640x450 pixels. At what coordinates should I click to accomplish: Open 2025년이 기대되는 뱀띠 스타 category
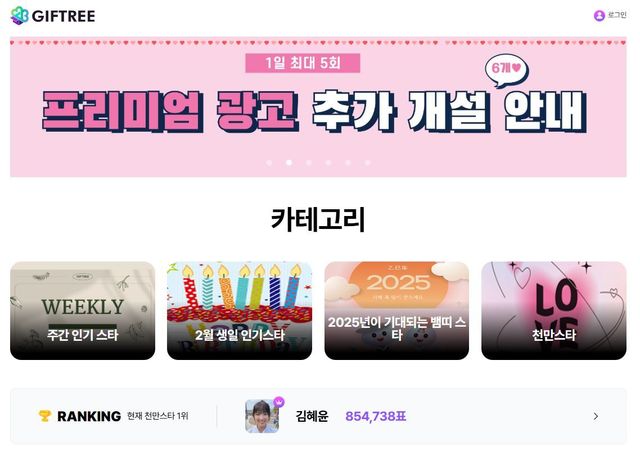pos(397,311)
